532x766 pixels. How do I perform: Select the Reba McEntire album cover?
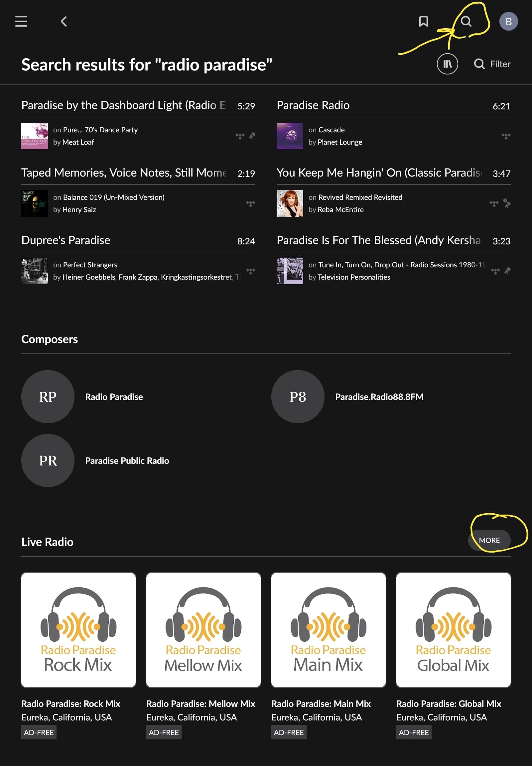click(x=290, y=203)
